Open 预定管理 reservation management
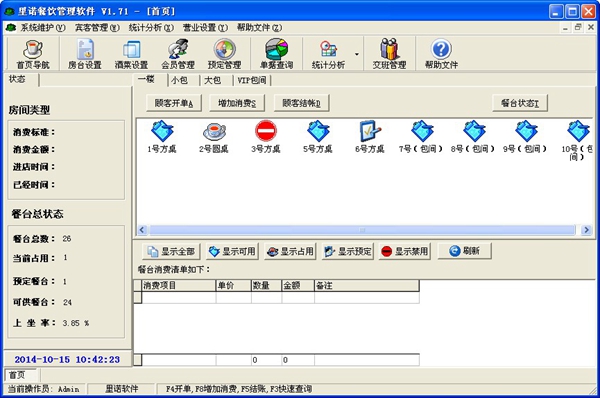 click(x=225, y=54)
